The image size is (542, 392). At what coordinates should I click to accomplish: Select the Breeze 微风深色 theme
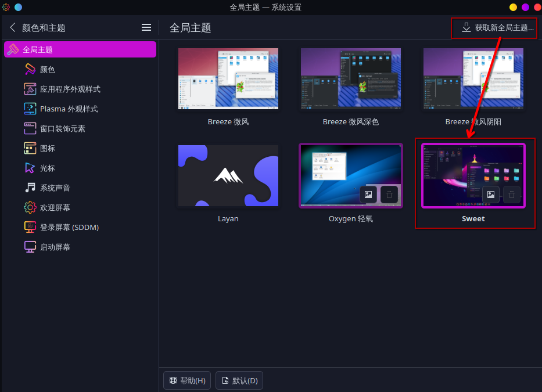[350, 78]
